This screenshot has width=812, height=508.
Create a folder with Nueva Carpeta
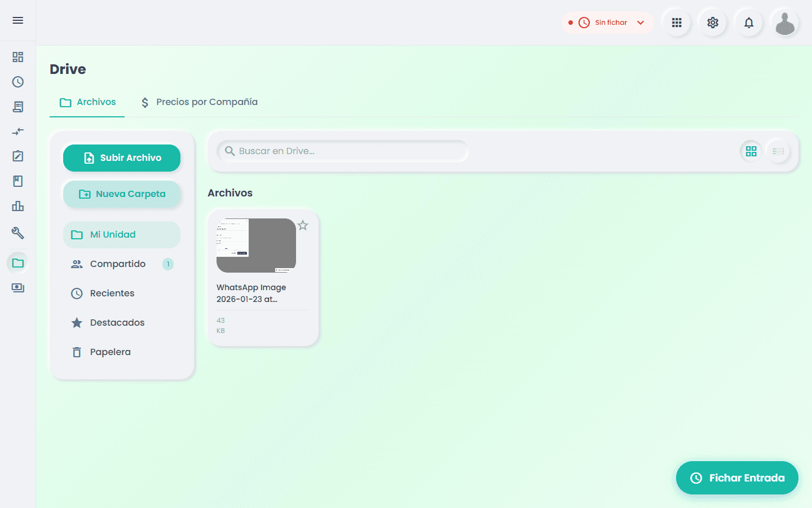[x=122, y=194]
